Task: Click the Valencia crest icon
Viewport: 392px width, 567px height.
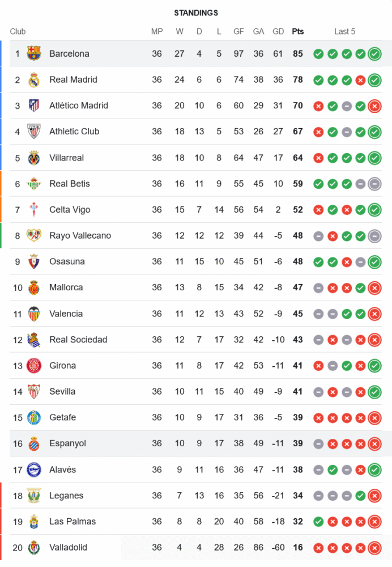Action: pos(34,314)
